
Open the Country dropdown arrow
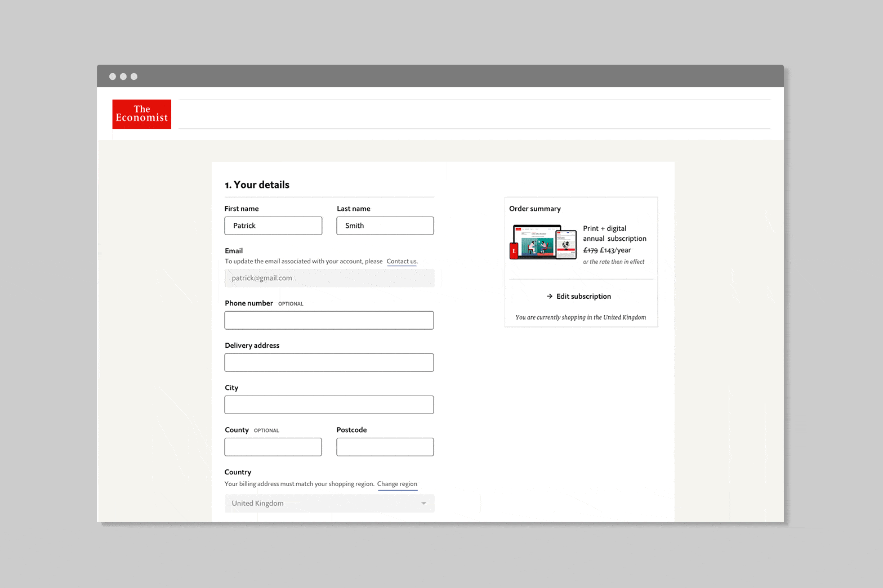[423, 504]
